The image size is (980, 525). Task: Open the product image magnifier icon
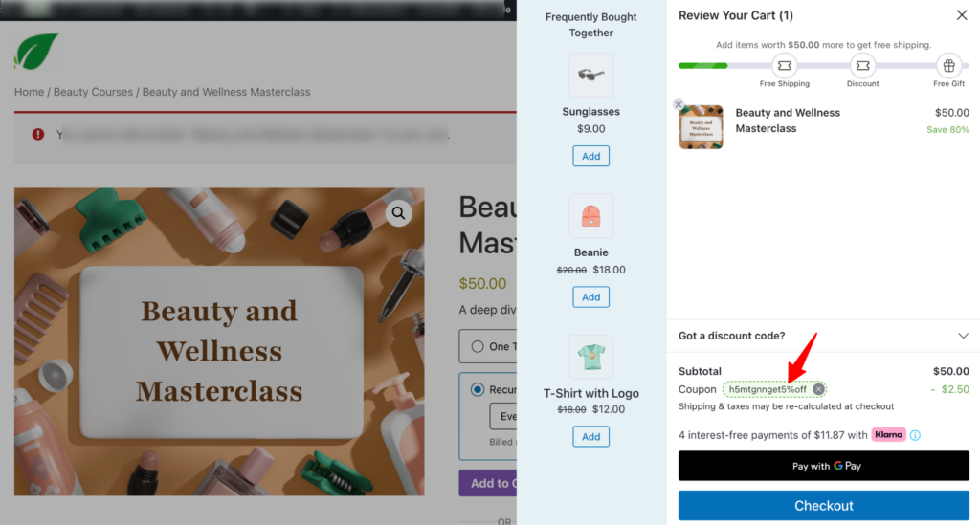pyautogui.click(x=398, y=213)
